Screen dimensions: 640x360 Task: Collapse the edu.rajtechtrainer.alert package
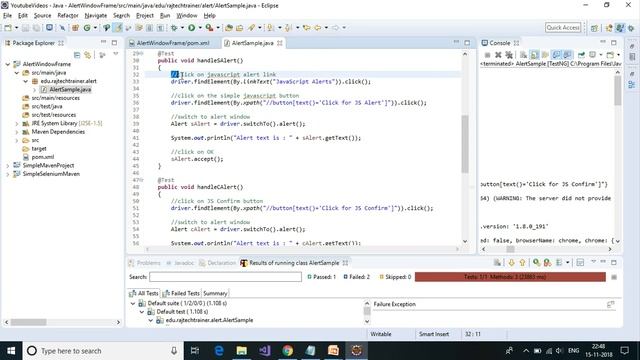click(x=26, y=81)
